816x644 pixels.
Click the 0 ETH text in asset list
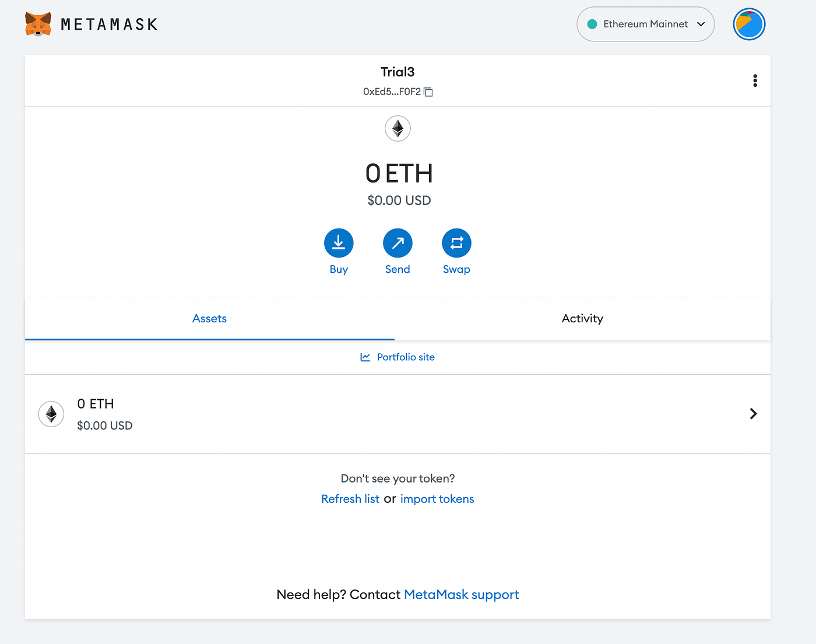96,404
